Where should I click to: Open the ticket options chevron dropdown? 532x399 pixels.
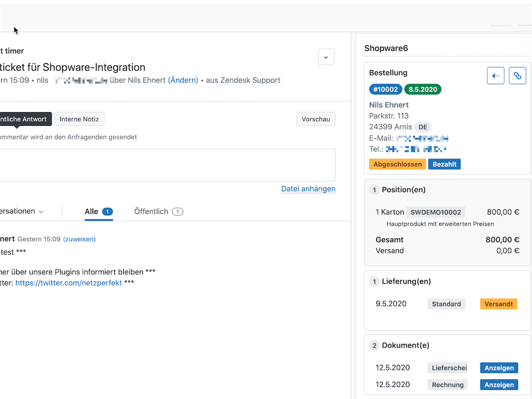[326, 57]
